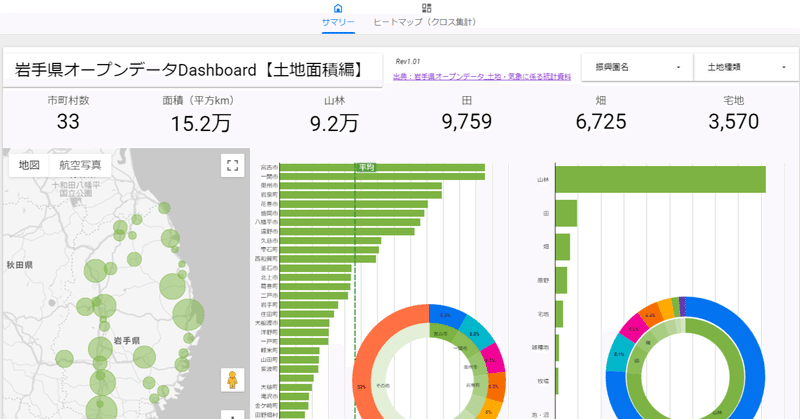Toggle fullscreen view on the map
This screenshot has height=419, width=800.
(233, 165)
